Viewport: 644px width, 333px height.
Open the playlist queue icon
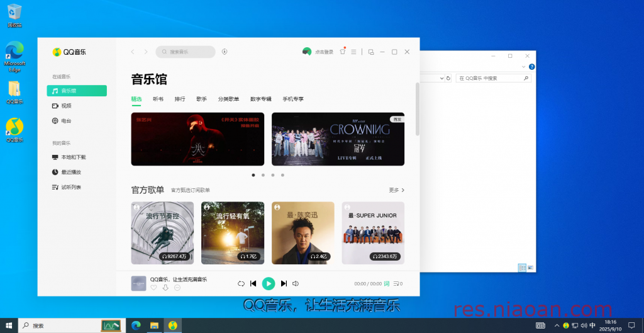point(398,284)
